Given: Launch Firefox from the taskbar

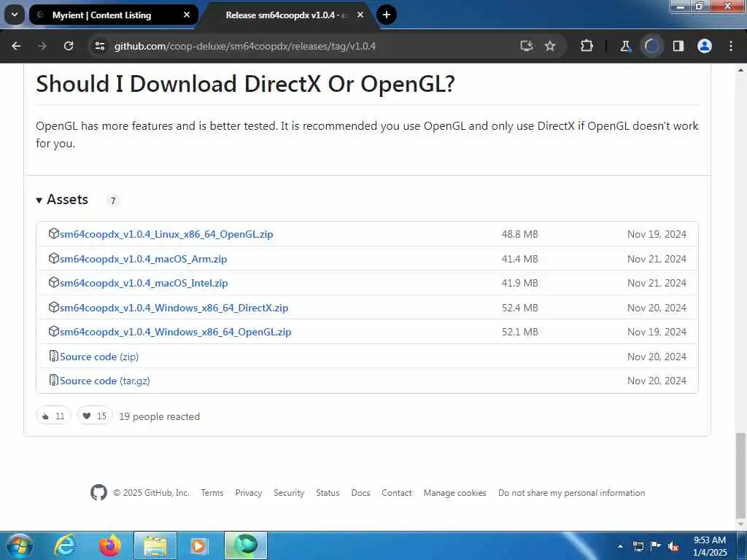Looking at the screenshot, I should point(110,545).
